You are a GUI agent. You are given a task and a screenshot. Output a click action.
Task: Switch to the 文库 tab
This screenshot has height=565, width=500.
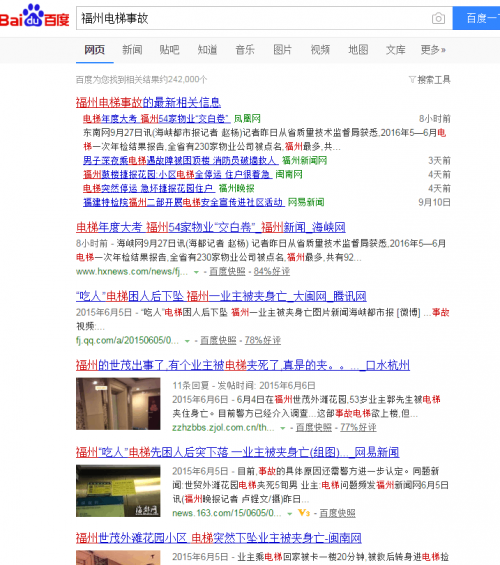pos(396,50)
